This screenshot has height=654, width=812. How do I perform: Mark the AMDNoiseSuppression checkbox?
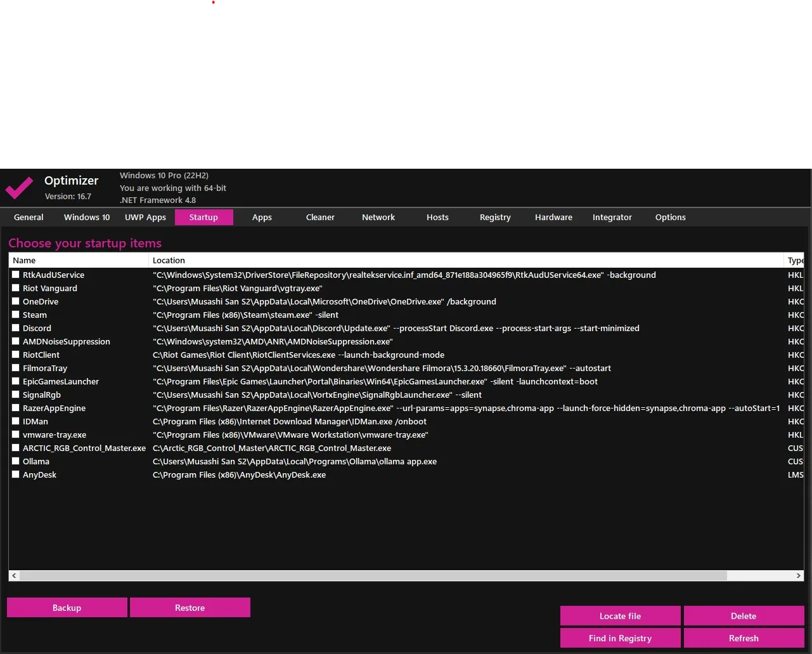(x=16, y=341)
